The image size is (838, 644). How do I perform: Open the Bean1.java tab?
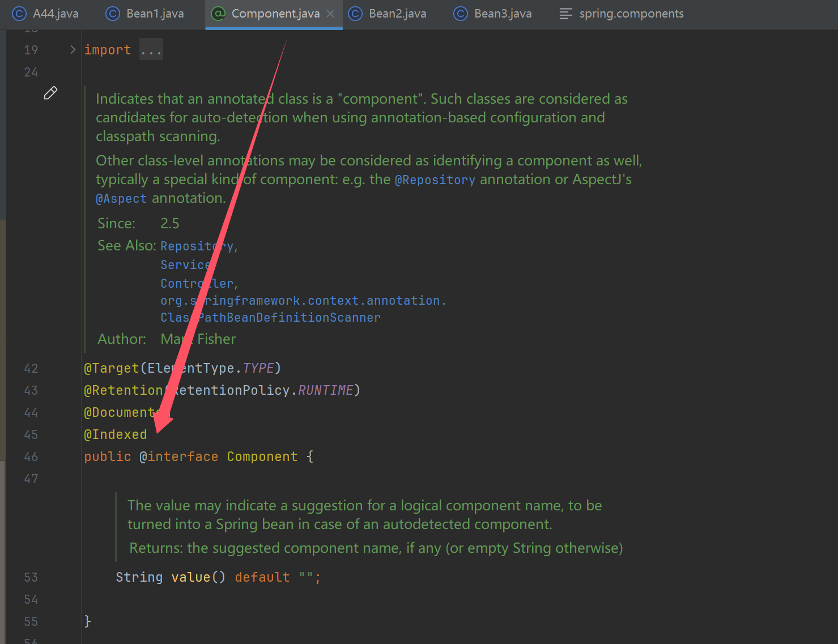coord(145,14)
